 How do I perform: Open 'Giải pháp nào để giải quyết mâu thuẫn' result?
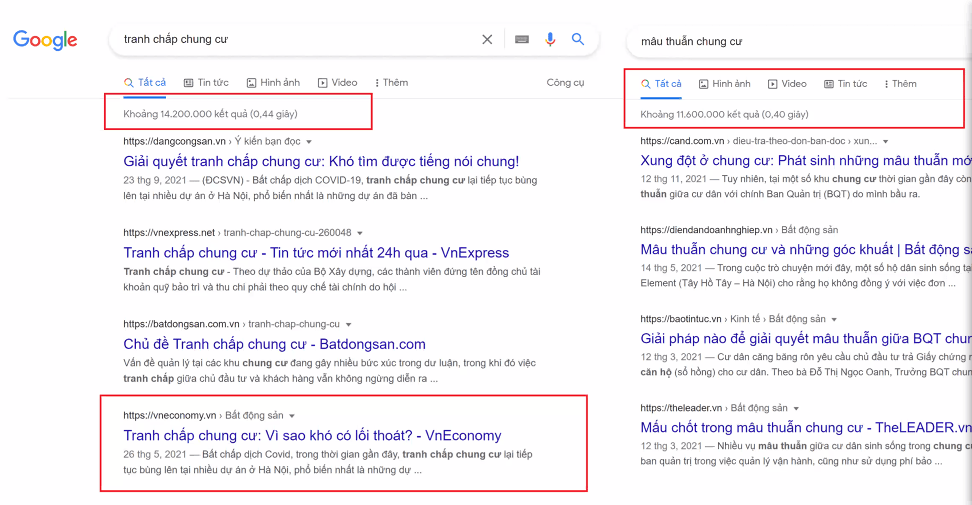pos(806,338)
